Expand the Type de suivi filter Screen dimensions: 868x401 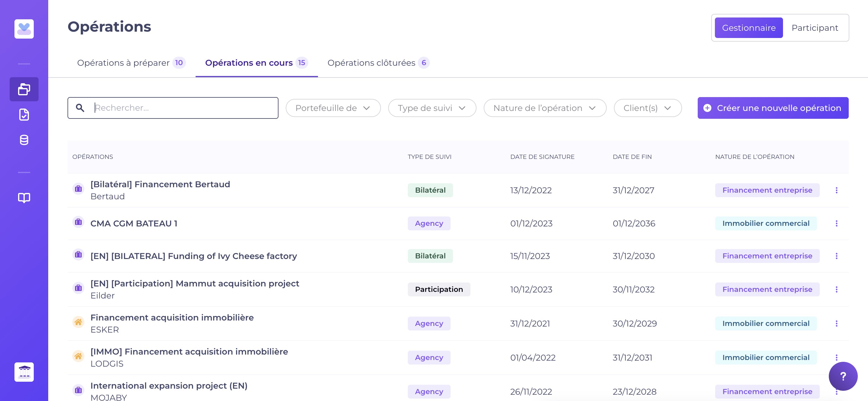[x=432, y=108]
